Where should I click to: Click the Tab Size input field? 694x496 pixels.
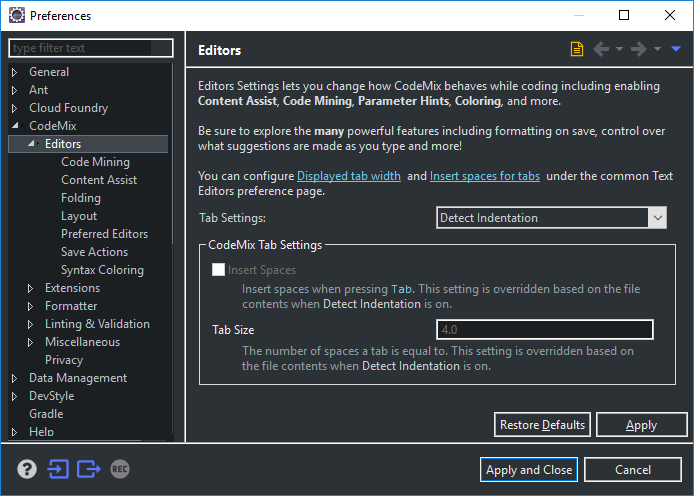coord(545,330)
